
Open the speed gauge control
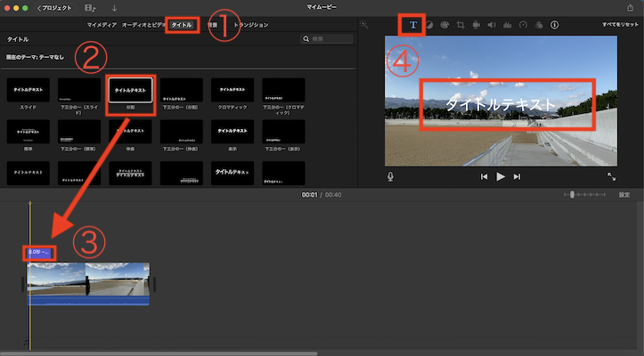(x=523, y=25)
